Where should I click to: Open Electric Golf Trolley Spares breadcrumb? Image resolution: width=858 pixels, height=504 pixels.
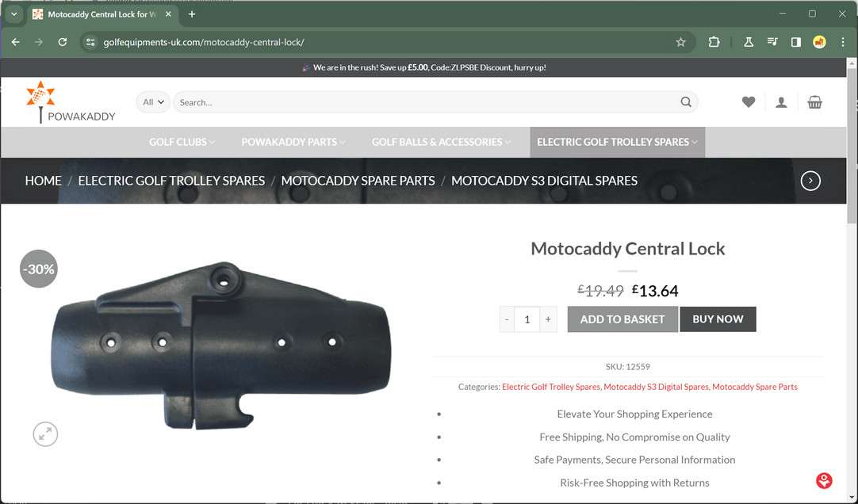tap(171, 181)
